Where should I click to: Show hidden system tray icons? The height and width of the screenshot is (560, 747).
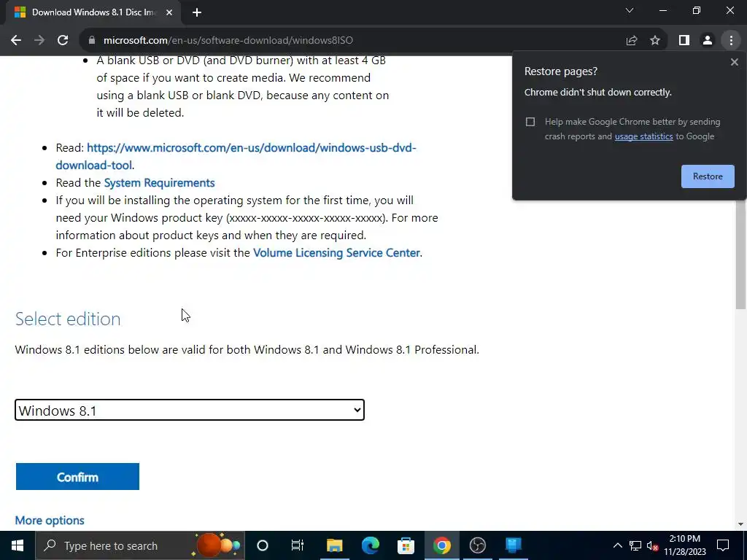tap(617, 545)
